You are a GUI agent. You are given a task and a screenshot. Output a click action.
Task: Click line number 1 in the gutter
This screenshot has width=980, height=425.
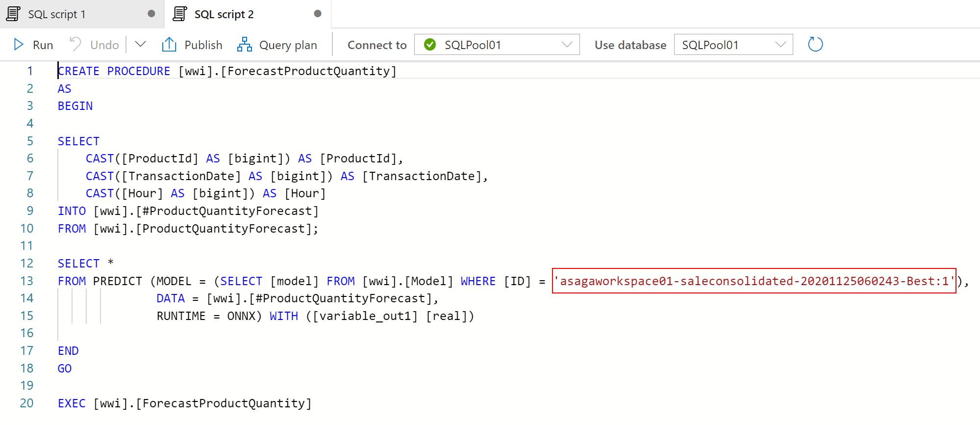click(x=30, y=71)
